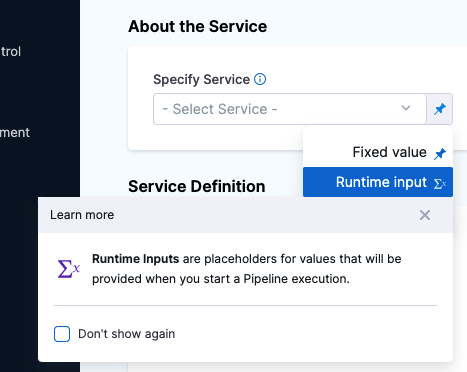Click the sigma icon in Runtime input row
This screenshot has height=372, width=467.
[440, 183]
